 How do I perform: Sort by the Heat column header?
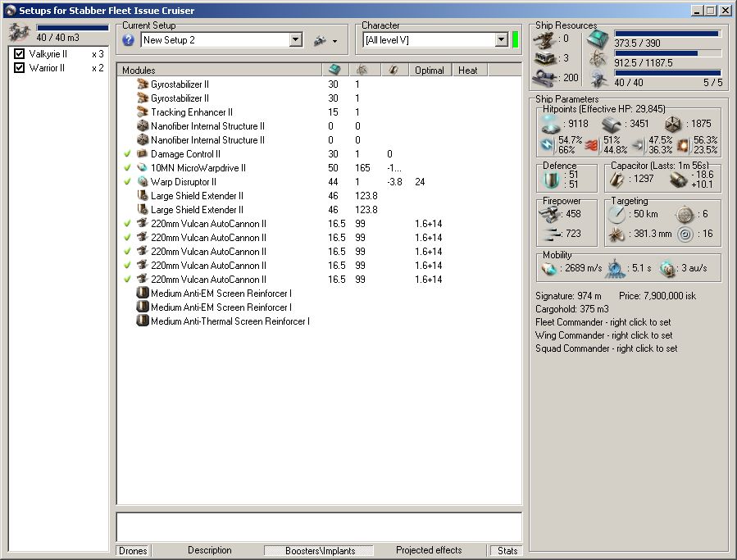pos(468,70)
